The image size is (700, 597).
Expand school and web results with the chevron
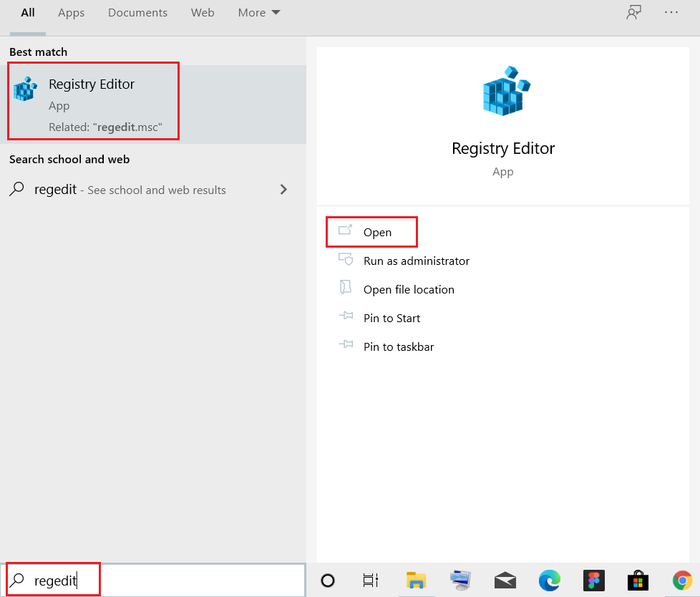pyautogui.click(x=283, y=190)
